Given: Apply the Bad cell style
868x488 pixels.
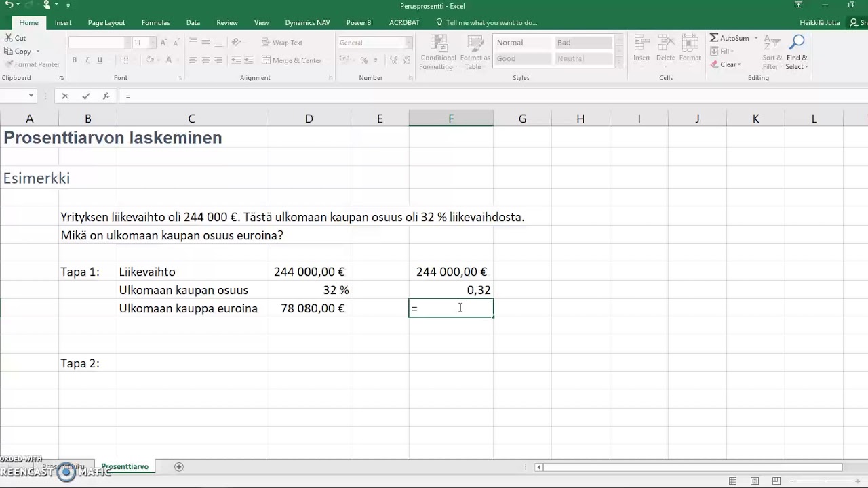Looking at the screenshot, I should [583, 43].
